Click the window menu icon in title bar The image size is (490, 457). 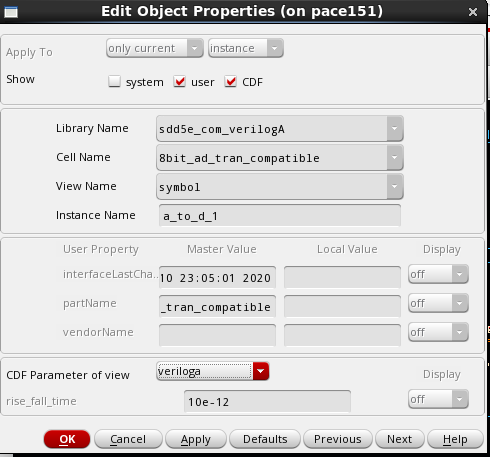pyautogui.click(x=11, y=13)
